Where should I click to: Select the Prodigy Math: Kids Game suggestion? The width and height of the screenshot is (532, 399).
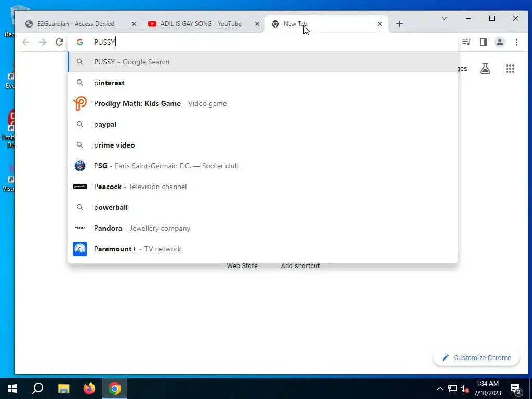(x=263, y=103)
